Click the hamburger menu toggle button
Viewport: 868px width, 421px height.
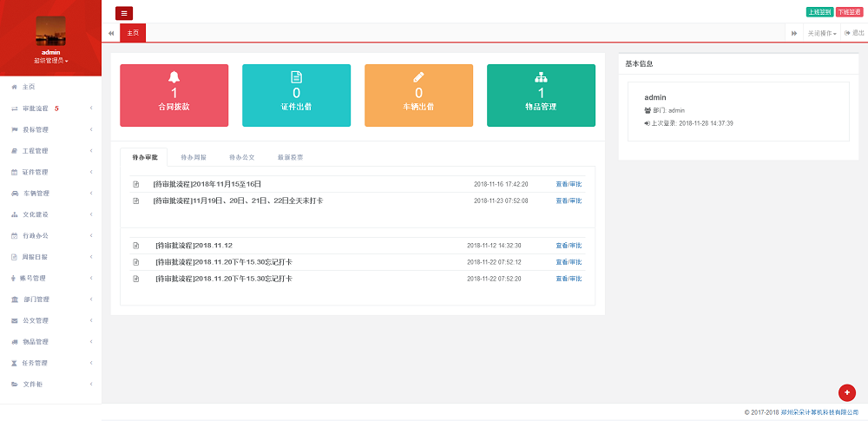point(124,13)
